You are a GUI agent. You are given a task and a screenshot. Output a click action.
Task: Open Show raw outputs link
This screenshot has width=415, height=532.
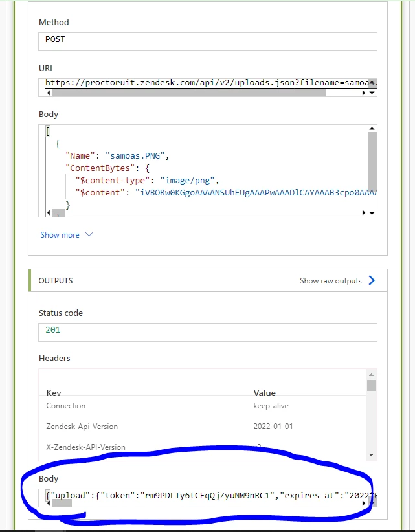pos(330,281)
